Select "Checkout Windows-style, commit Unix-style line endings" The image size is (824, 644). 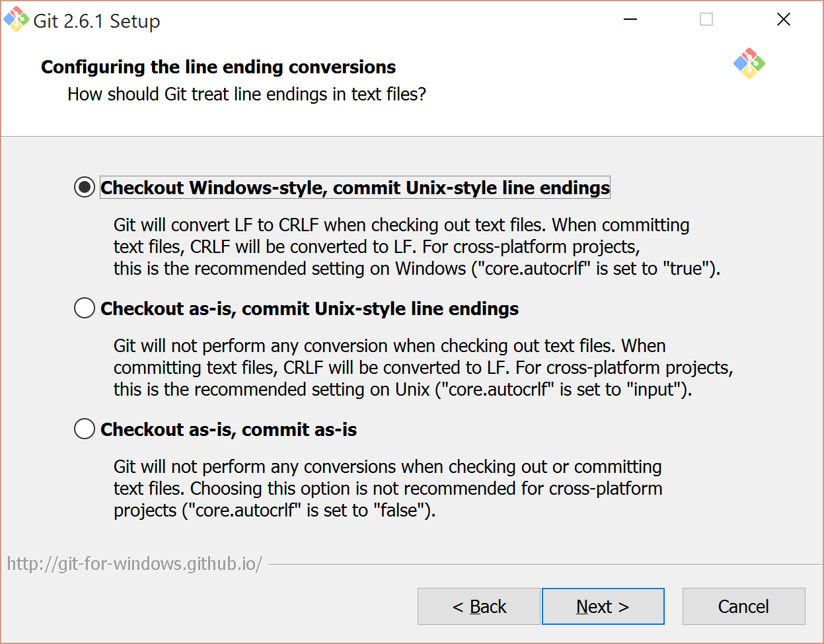tap(84, 187)
